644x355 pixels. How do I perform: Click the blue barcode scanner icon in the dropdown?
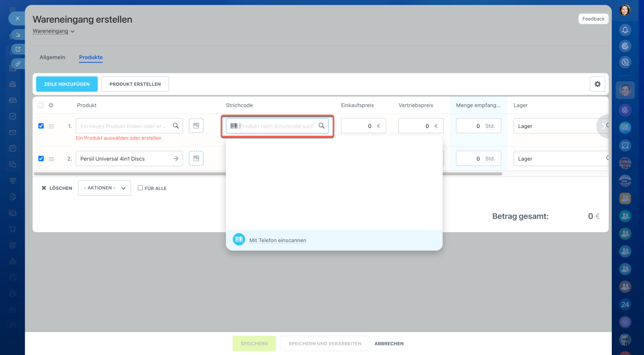click(239, 240)
